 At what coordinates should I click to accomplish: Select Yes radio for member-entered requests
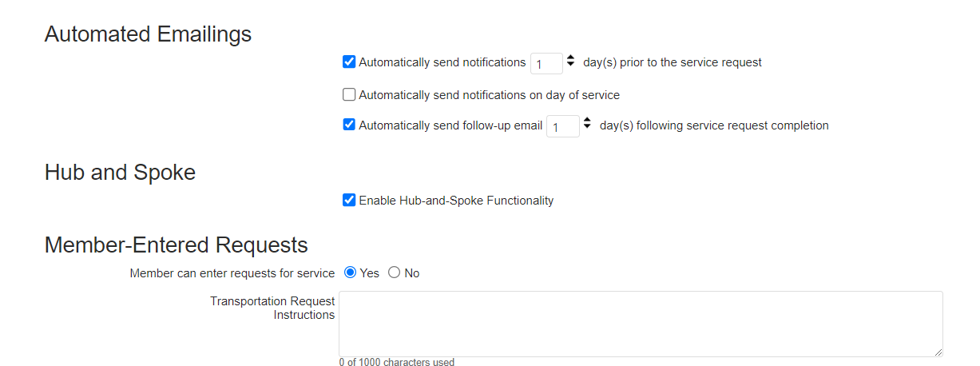(350, 273)
